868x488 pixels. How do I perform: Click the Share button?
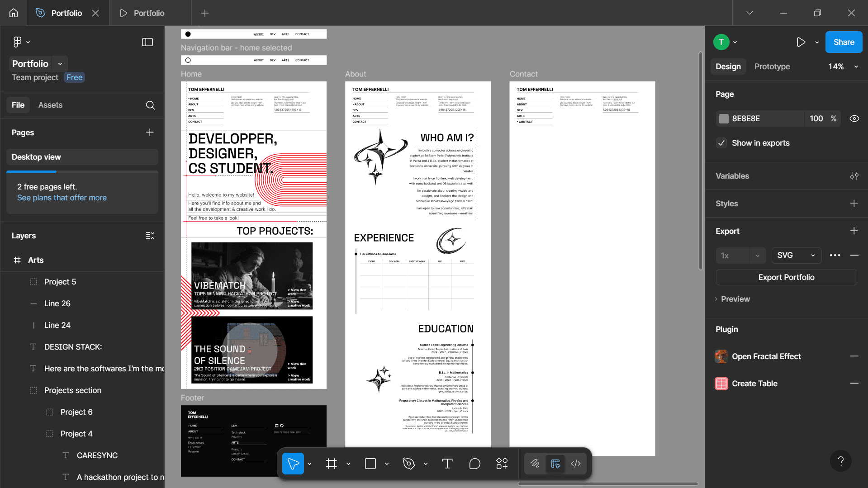(844, 42)
